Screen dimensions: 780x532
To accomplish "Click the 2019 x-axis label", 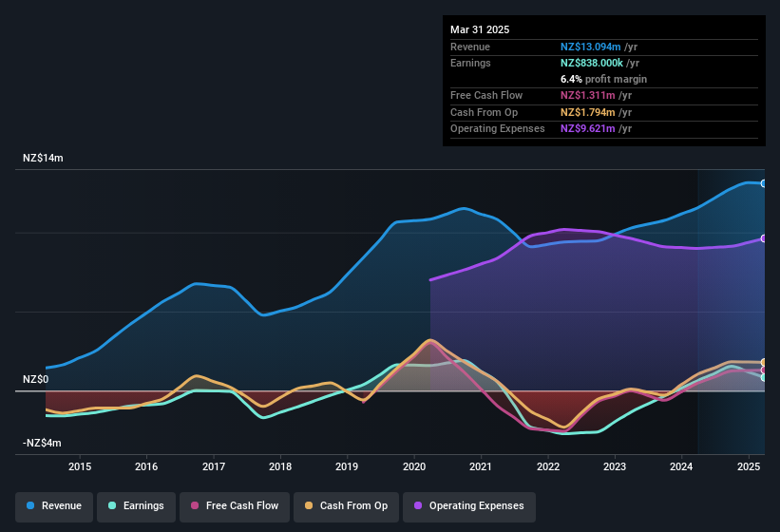I will (x=347, y=466).
